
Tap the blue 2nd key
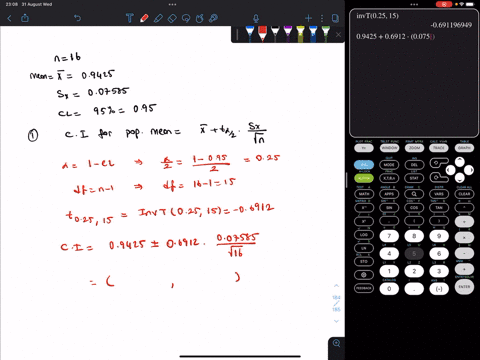(364, 165)
